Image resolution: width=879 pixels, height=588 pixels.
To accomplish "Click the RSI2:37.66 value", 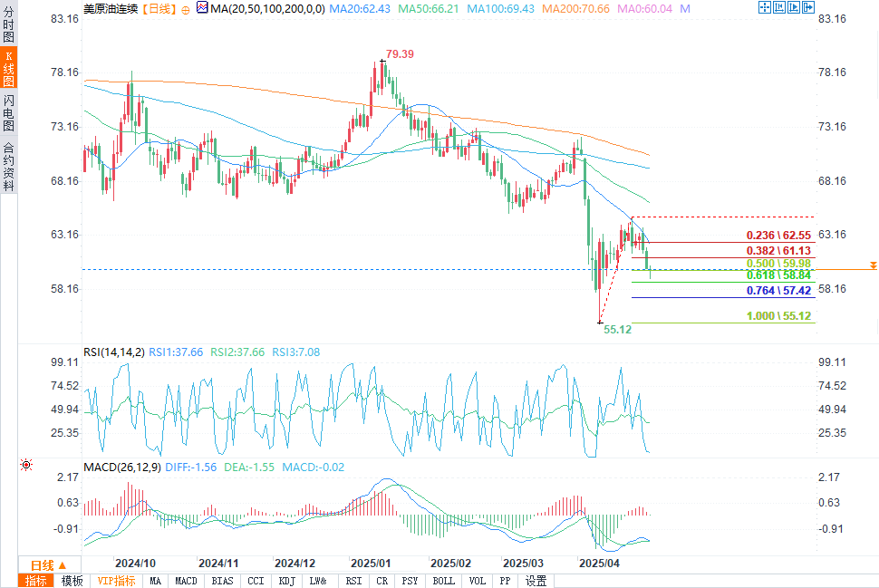I will point(237,352).
